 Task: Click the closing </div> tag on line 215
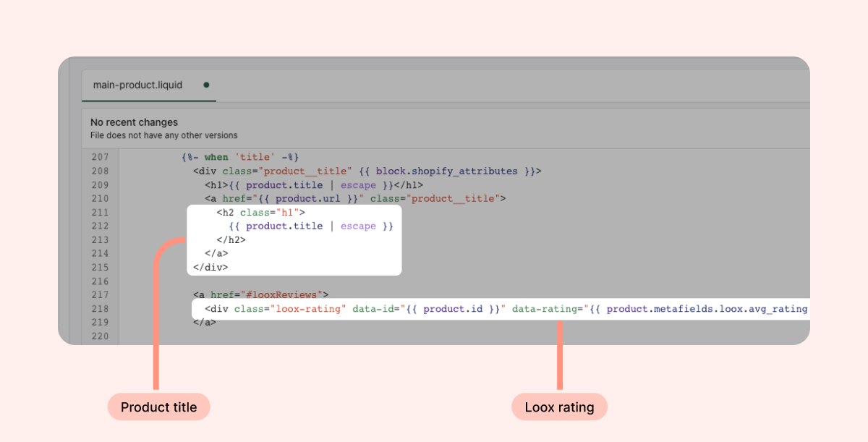[x=210, y=268]
